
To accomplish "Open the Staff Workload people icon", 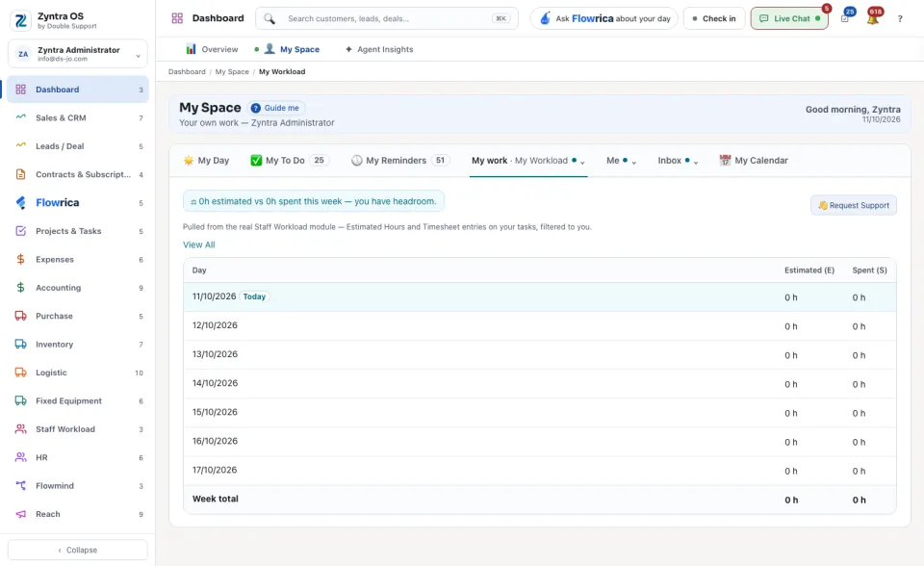I will point(20,428).
